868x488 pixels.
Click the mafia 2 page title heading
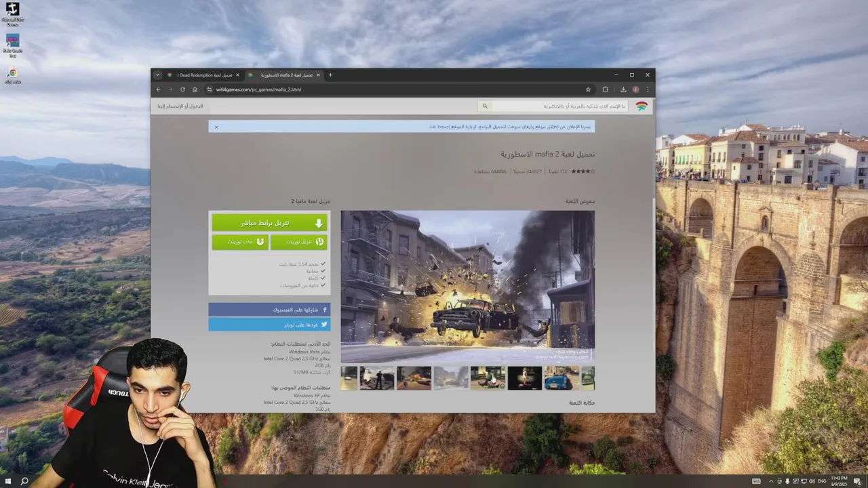coord(548,155)
